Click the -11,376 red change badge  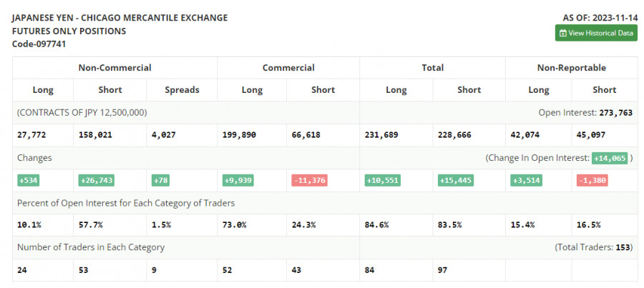309,180
